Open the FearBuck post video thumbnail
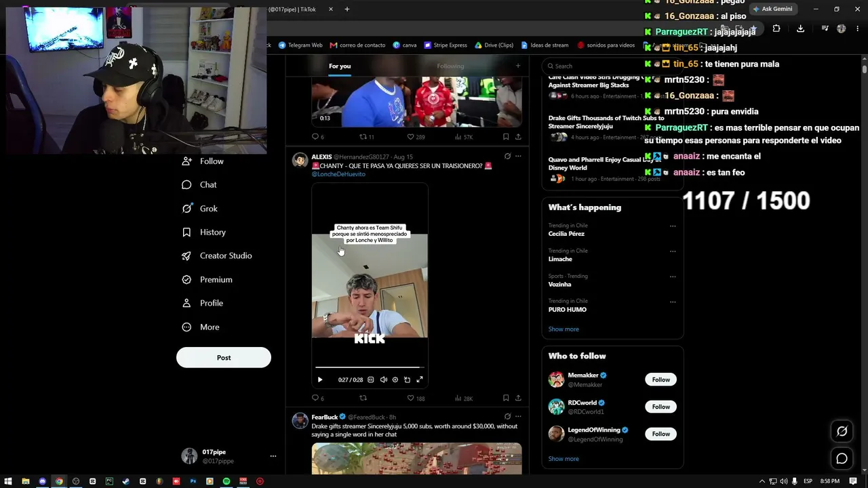 point(416,459)
